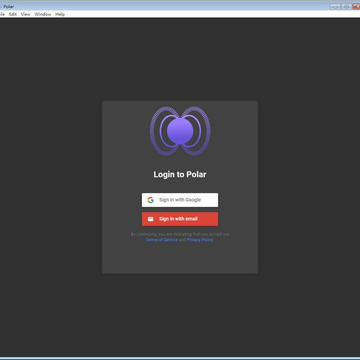
Task: Sign in with email button
Action: [x=180, y=219]
